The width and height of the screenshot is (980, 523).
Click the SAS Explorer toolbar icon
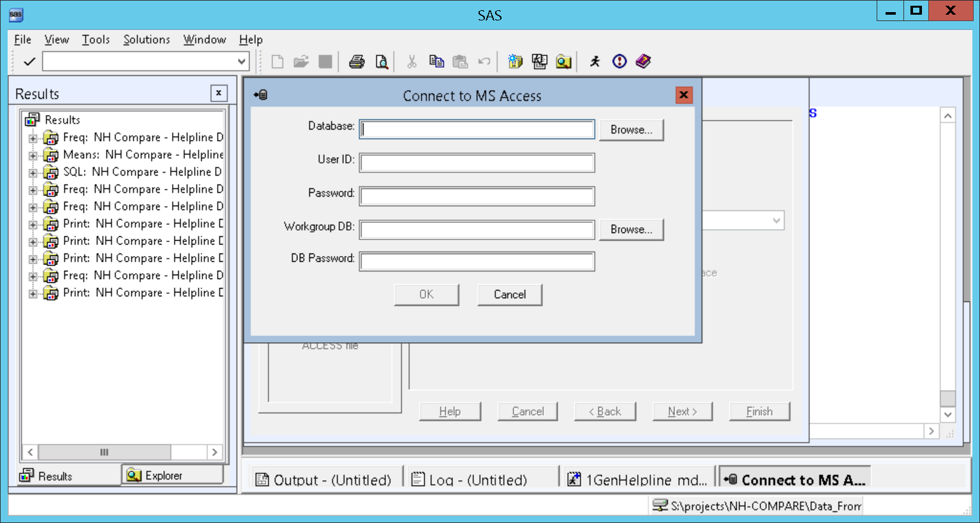(563, 61)
